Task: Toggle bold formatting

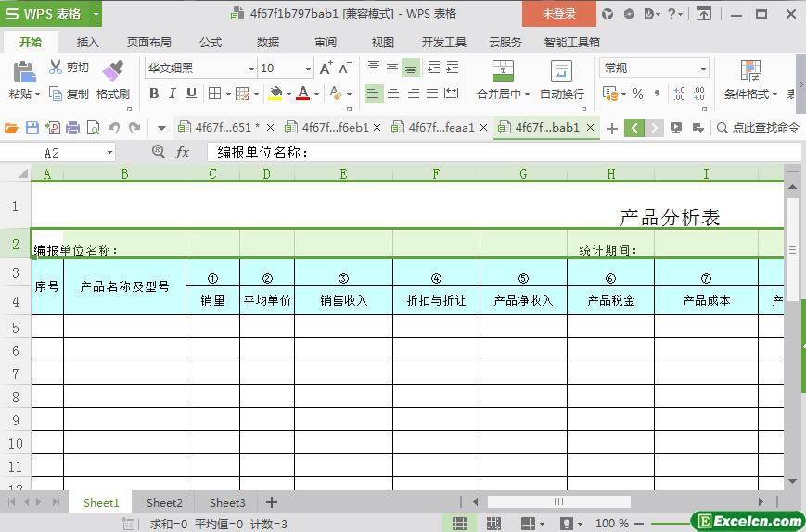Action: 154,93
